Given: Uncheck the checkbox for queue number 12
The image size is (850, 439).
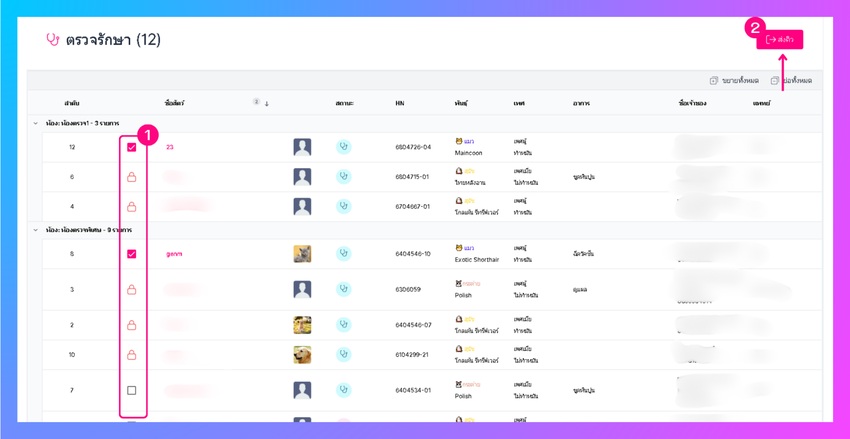Looking at the screenshot, I should coord(131,147).
